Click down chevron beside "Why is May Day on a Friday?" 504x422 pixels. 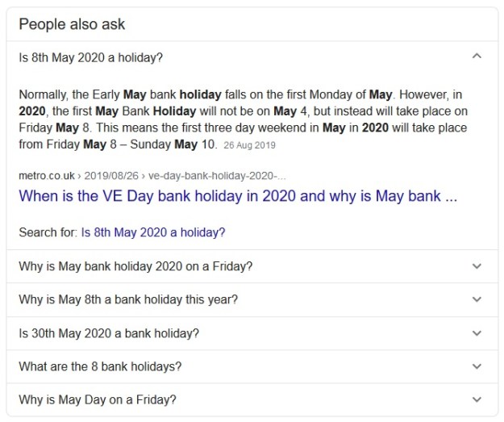(477, 399)
